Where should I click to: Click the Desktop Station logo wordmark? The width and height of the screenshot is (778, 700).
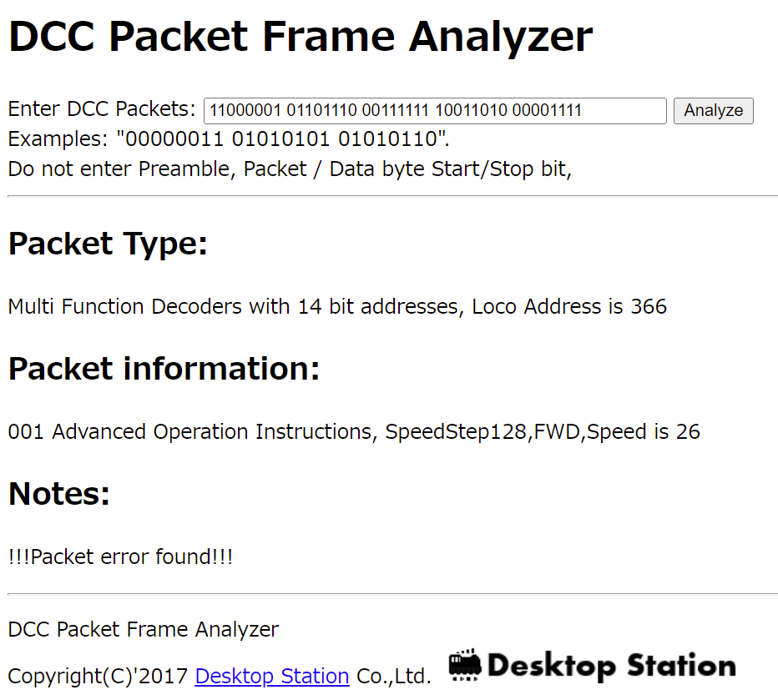(x=611, y=666)
